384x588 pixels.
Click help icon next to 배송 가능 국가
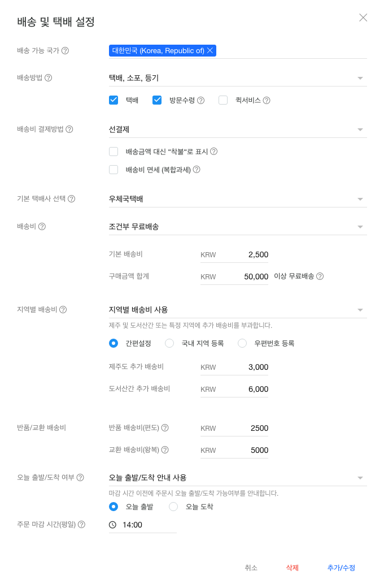click(x=65, y=51)
